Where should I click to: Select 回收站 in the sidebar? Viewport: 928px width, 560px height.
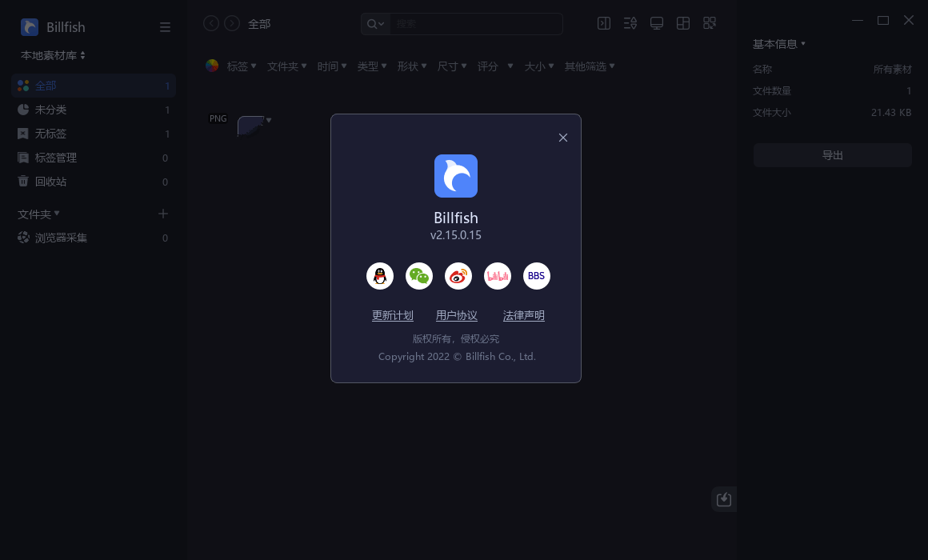pyautogui.click(x=51, y=182)
